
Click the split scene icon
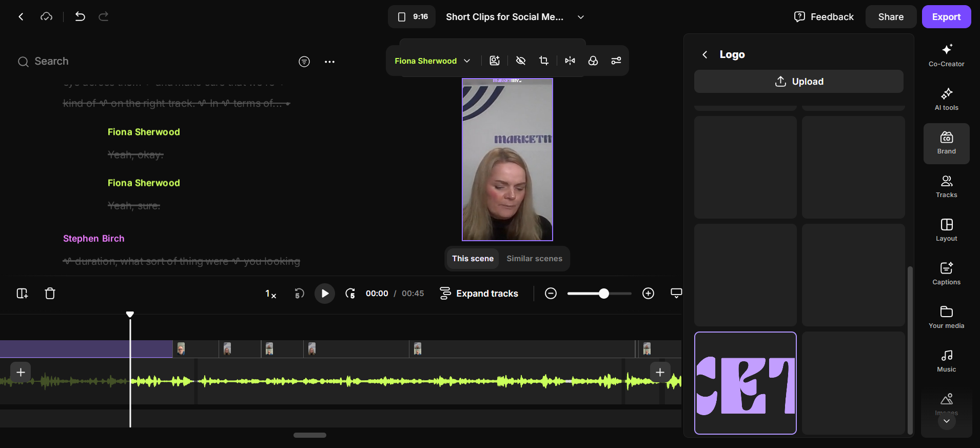click(22, 293)
